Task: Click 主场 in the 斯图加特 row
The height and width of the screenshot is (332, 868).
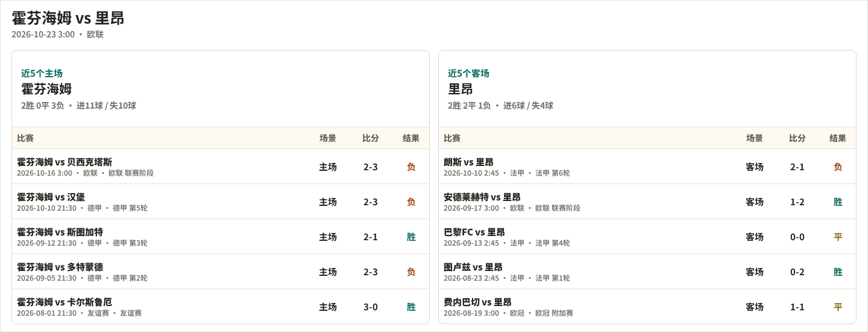Action: click(328, 237)
